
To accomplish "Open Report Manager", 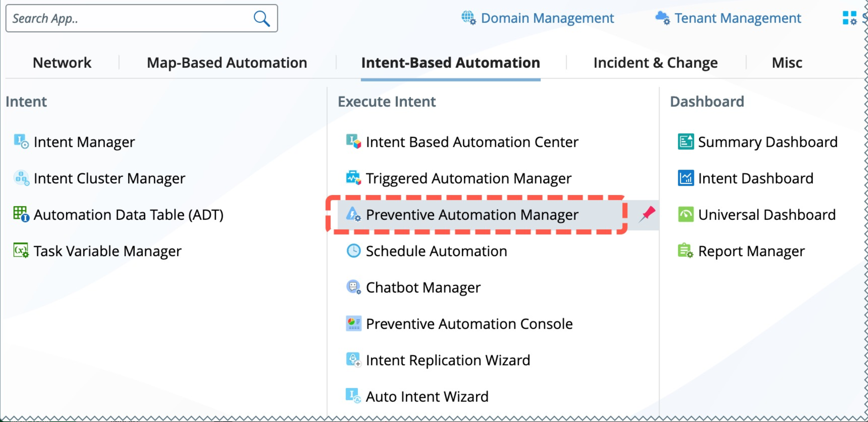I will coord(751,251).
